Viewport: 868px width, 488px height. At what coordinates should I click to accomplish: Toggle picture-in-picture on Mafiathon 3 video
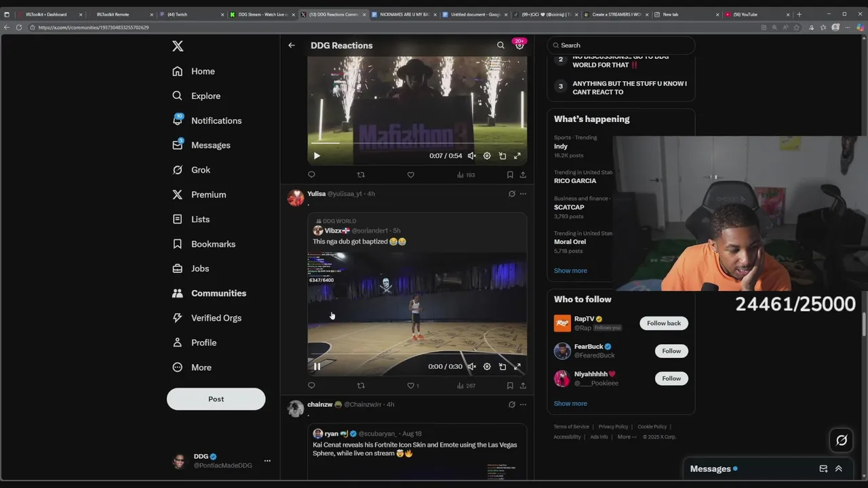point(502,156)
